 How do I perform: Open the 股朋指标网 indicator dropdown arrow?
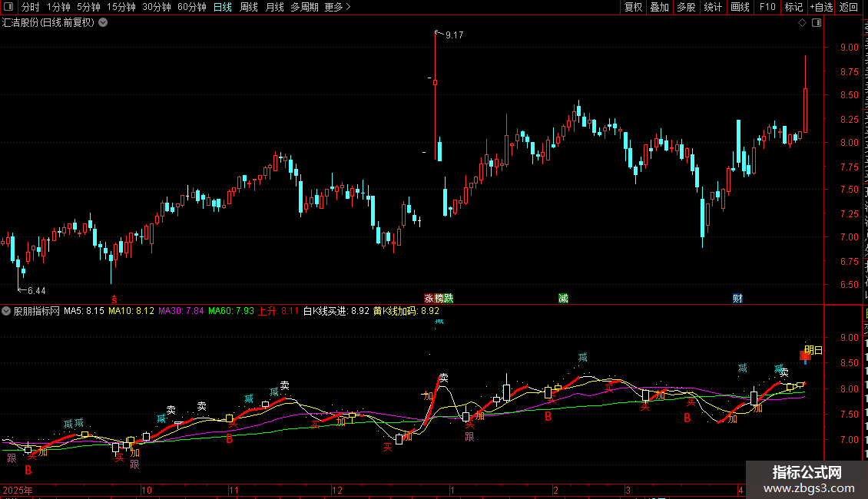(6, 311)
